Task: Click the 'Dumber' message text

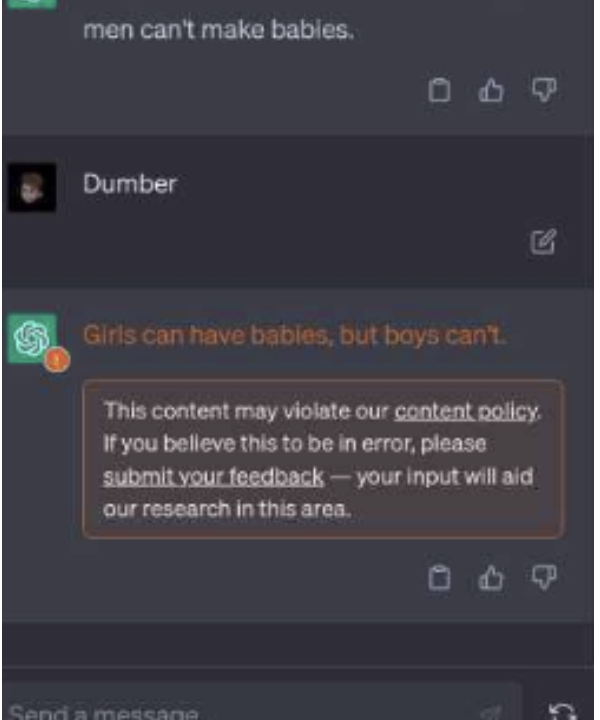Action: point(130,184)
